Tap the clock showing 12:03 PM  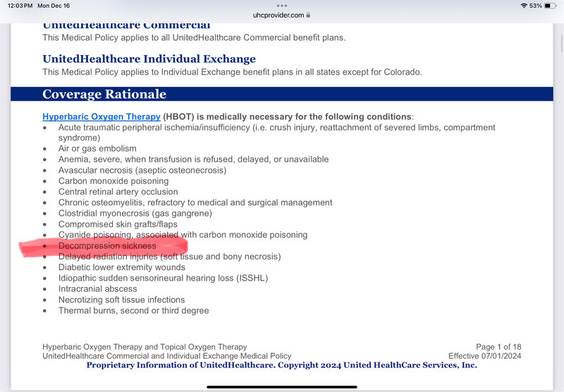coord(19,6)
